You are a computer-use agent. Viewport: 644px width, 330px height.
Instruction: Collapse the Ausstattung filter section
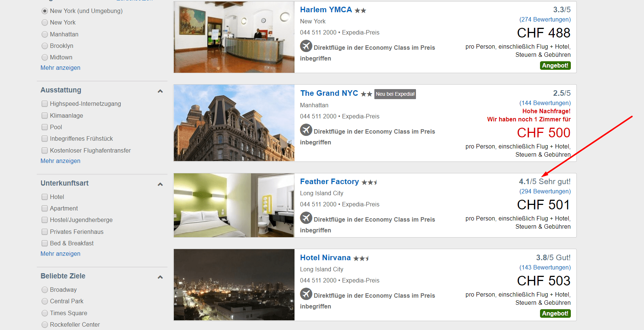coord(160,91)
